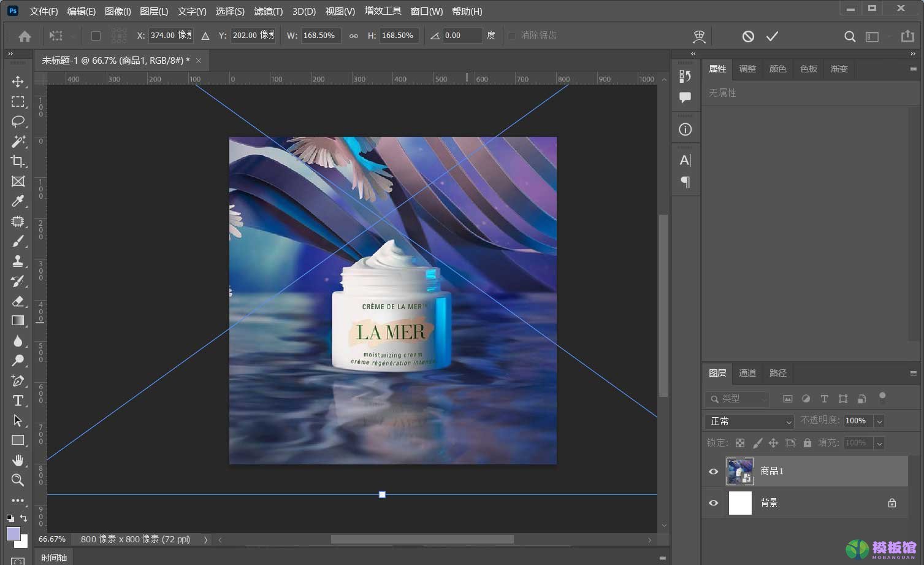
Task: Toggle lock all padlock icon
Action: coord(808,443)
